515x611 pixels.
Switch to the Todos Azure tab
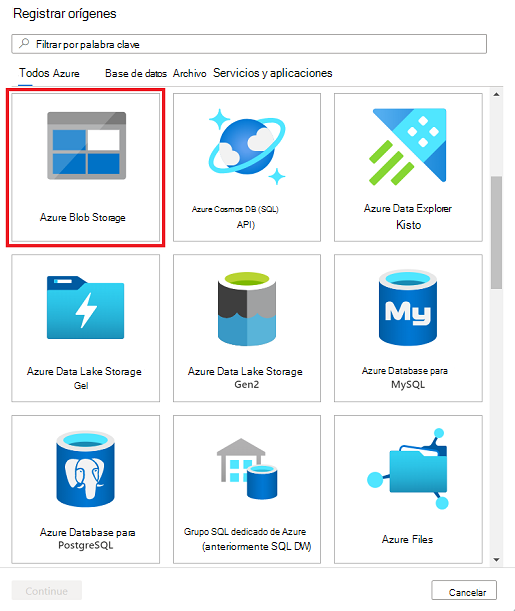49,73
